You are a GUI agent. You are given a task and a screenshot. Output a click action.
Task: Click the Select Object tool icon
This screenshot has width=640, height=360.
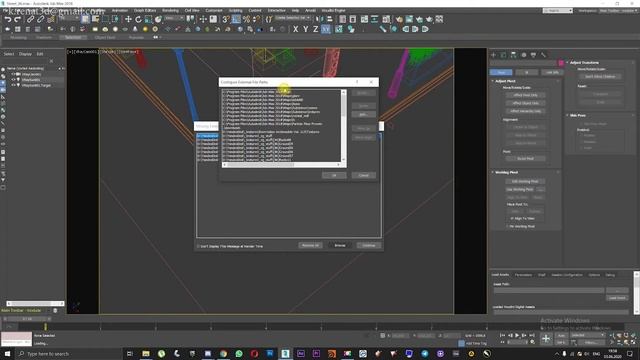pos(85,19)
